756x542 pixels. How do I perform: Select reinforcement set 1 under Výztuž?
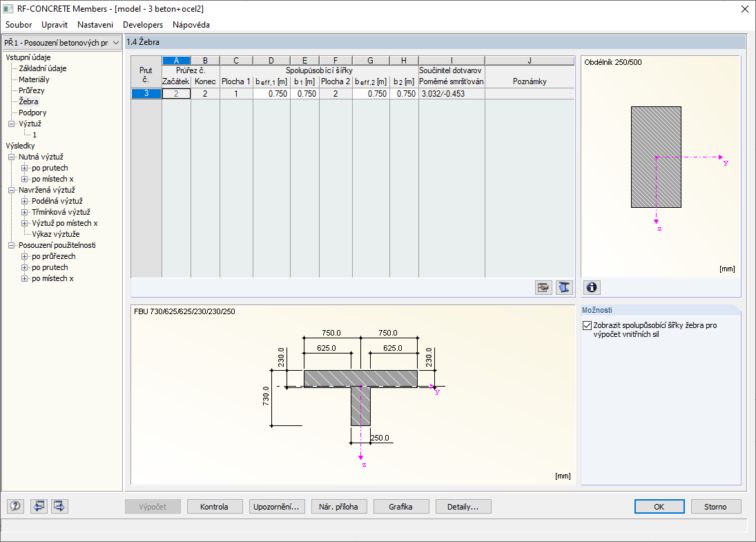pyautogui.click(x=35, y=135)
